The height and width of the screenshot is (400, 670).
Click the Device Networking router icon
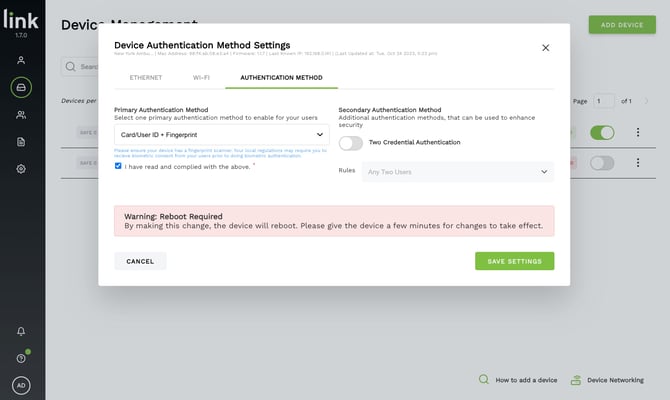(x=576, y=380)
